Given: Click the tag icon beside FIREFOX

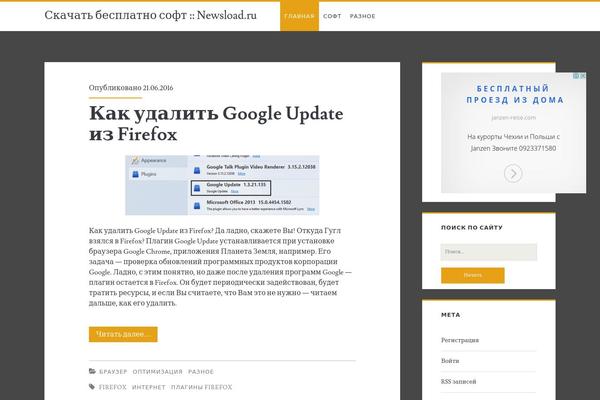Looking at the screenshot, I should [92, 387].
